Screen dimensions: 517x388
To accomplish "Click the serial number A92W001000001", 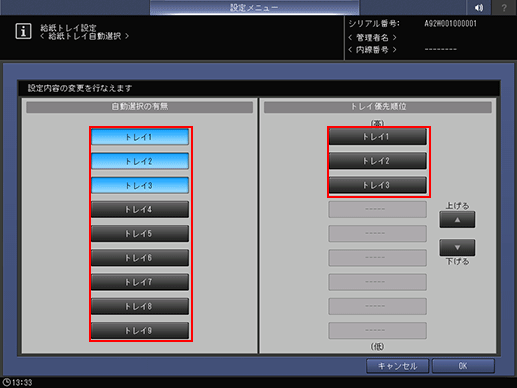I will click(450, 24).
